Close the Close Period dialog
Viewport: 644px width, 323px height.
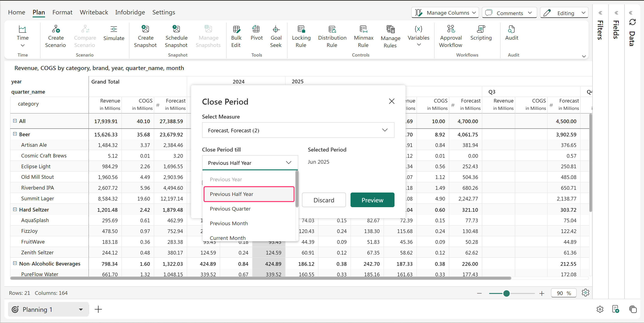click(x=392, y=101)
